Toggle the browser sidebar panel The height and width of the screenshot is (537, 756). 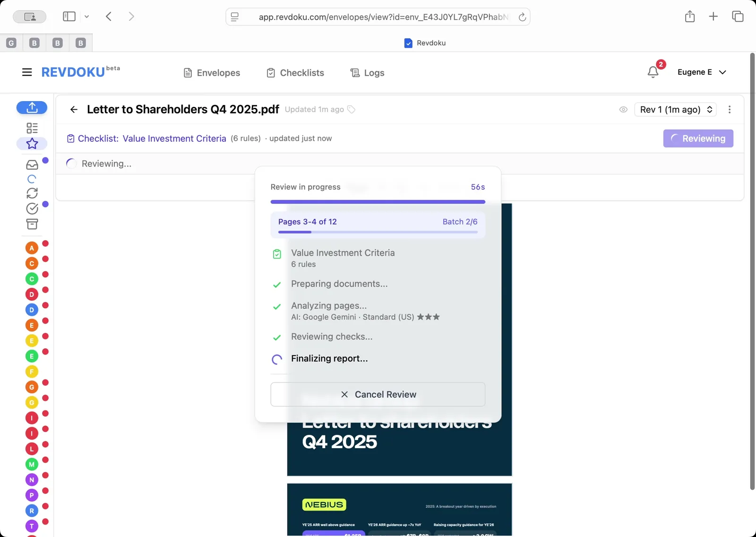(69, 16)
